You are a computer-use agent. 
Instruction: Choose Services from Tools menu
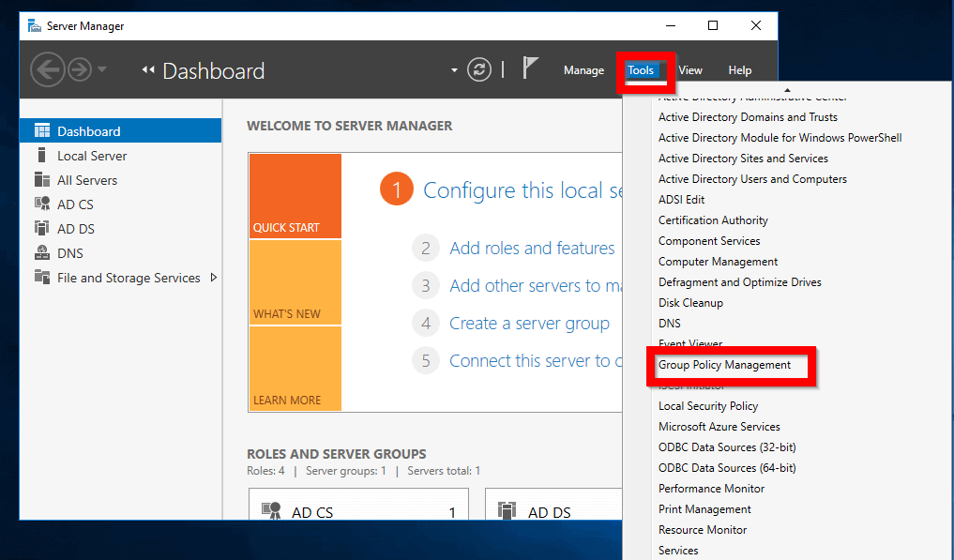click(678, 551)
